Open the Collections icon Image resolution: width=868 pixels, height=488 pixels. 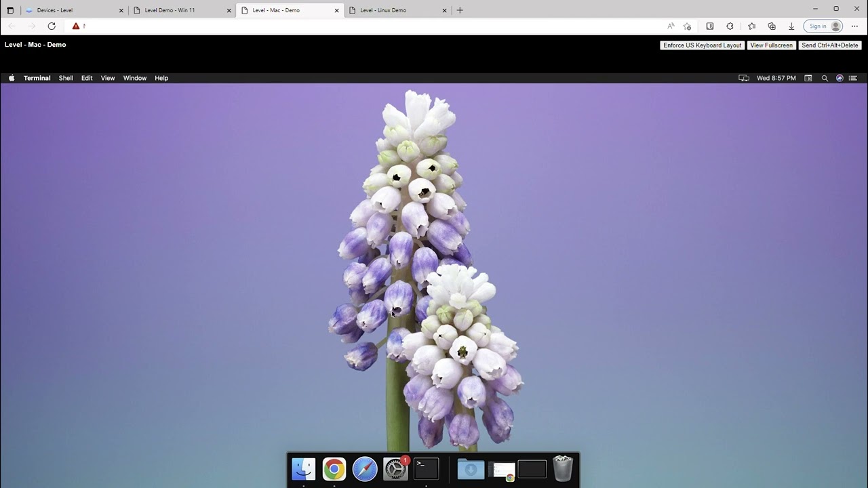tap(772, 26)
